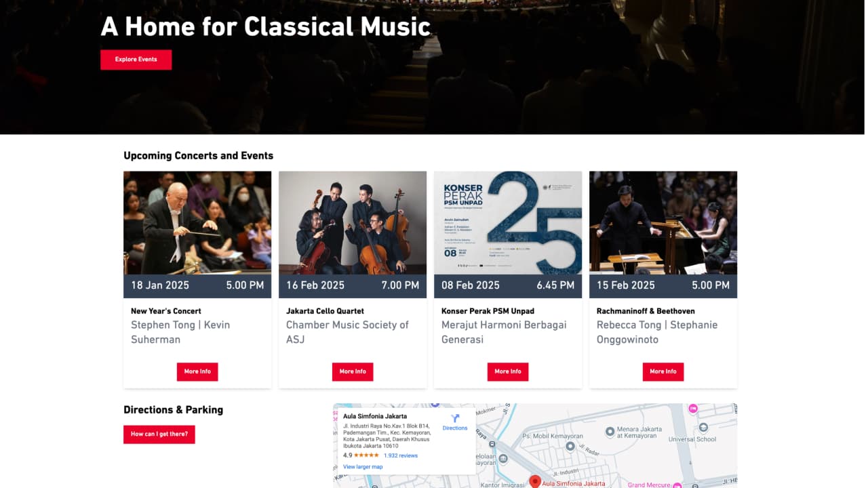Viewport: 868px width, 488px height.
Task: Open the "View larger map" link
Action: [x=363, y=467]
